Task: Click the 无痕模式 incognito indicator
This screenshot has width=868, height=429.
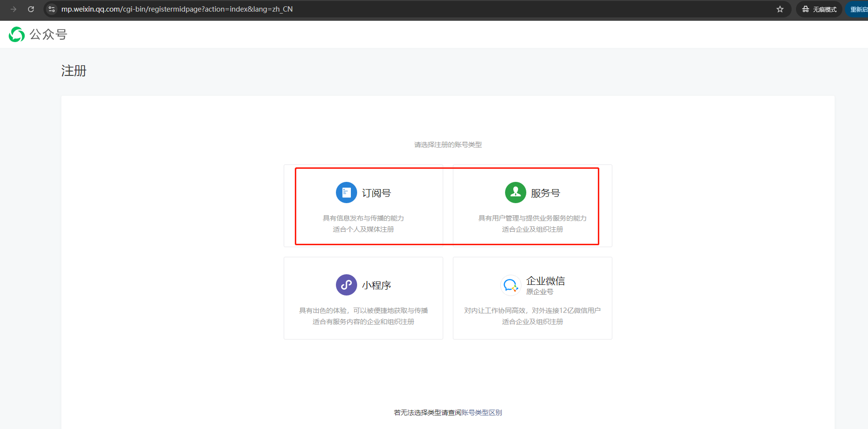Action: click(819, 9)
